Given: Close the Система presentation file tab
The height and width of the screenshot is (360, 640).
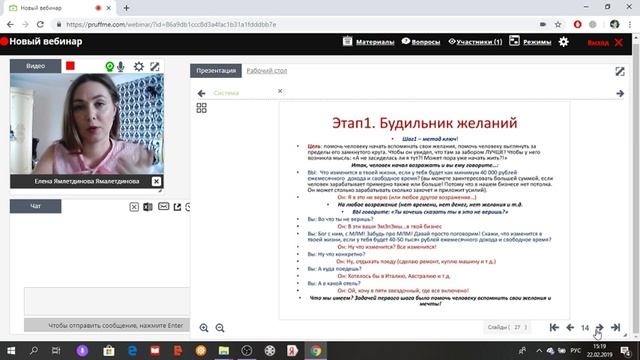Looking at the screenshot, I should pyautogui.click(x=280, y=91).
